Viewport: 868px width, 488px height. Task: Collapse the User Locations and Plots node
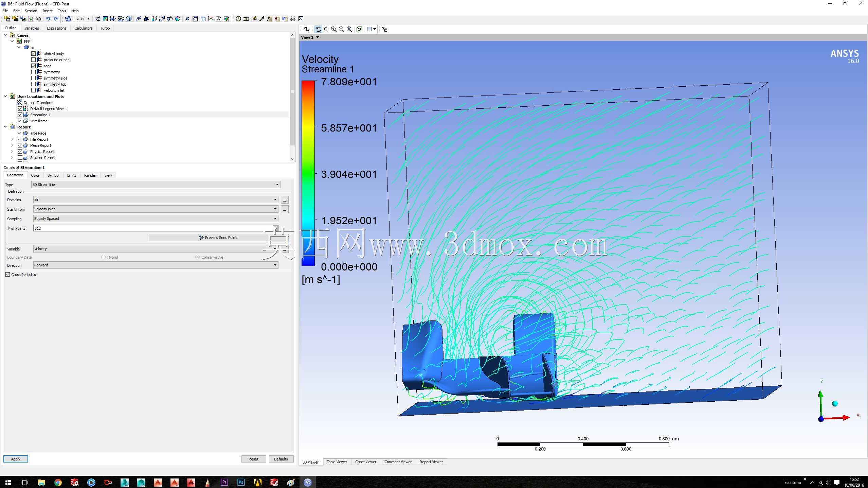coord(5,97)
